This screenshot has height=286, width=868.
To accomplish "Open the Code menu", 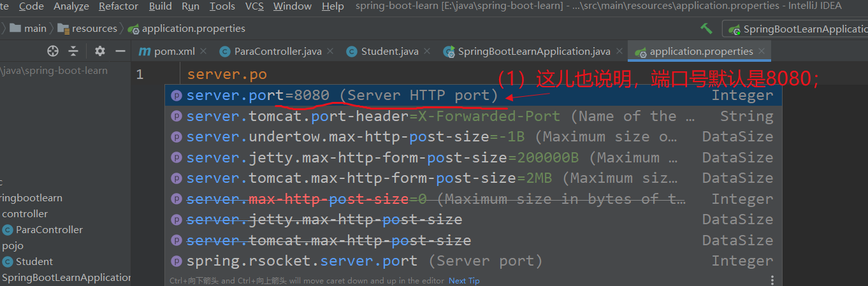I will click(x=31, y=6).
